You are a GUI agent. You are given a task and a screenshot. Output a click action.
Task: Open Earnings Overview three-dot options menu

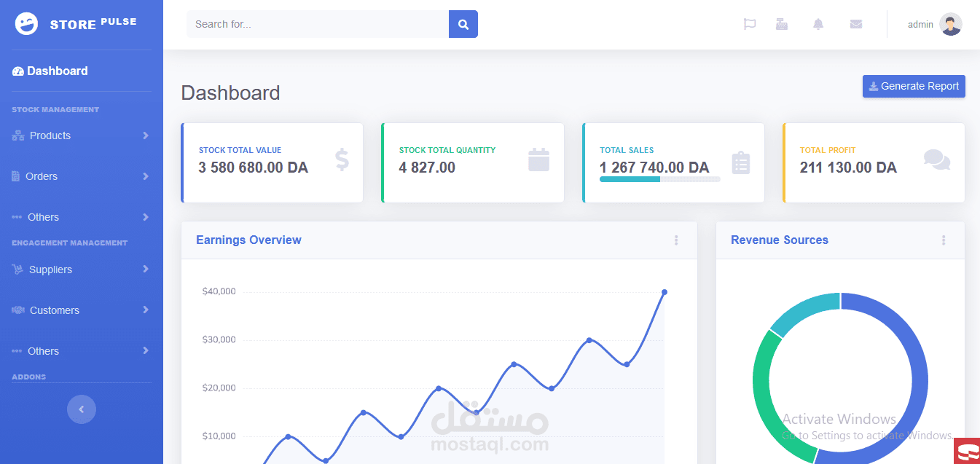click(x=676, y=240)
